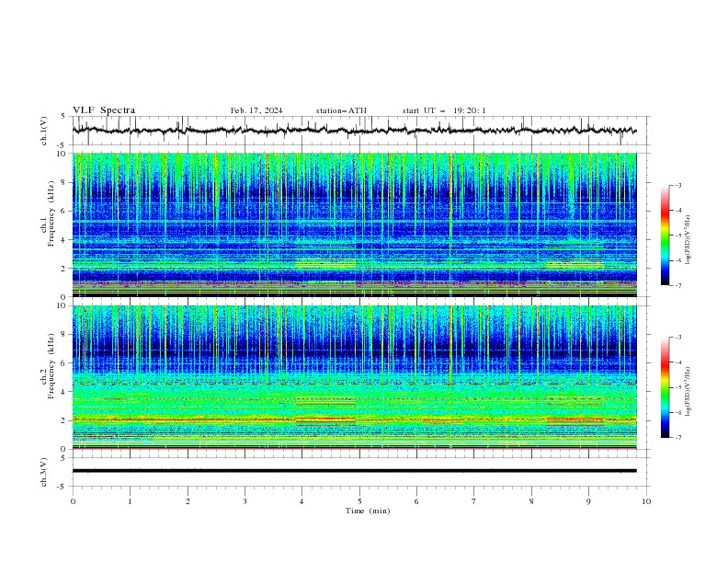This screenshot has width=728, height=563.
Task: Click the ch.2 spectrogram panel
Action: (x=355, y=377)
